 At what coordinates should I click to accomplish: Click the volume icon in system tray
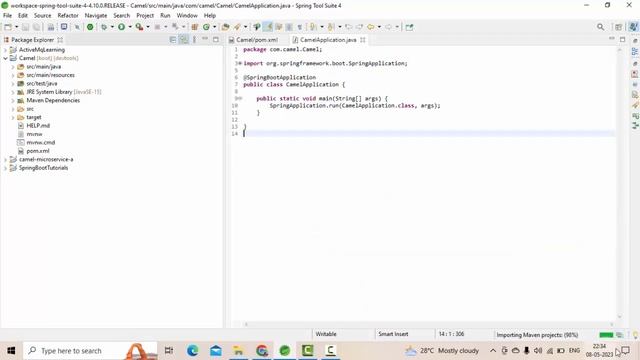(x=538, y=351)
